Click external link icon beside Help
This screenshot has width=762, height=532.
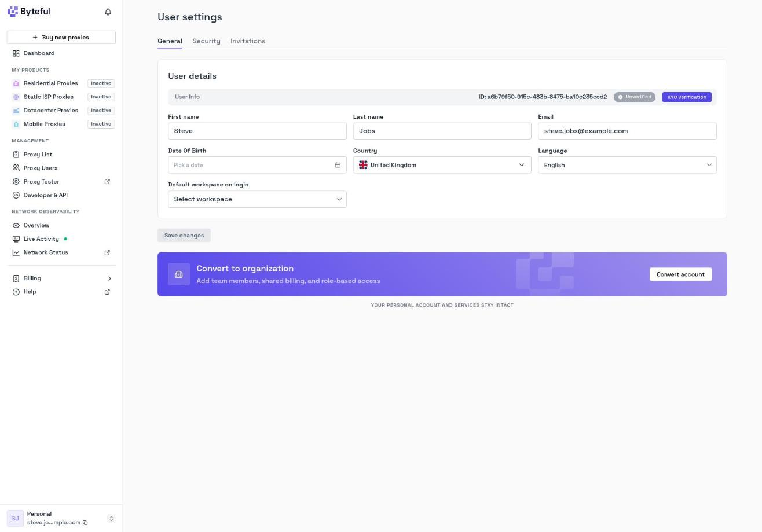point(107,292)
